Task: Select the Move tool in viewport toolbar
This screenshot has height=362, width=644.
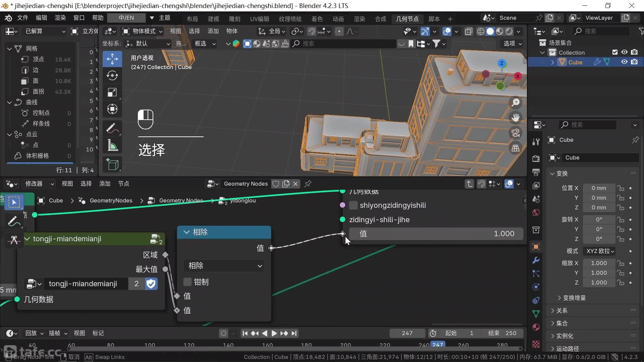Action: coord(112,59)
